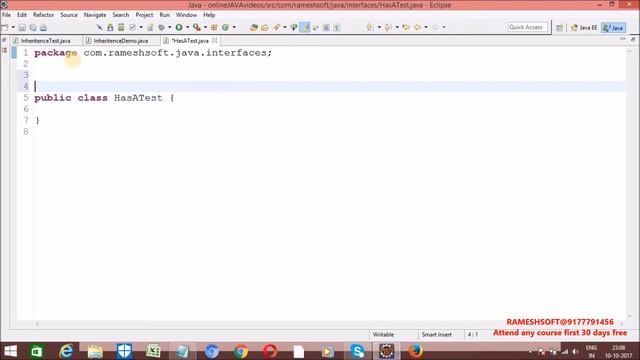
Task: Click the Print toolbar icon
Action: point(43,27)
